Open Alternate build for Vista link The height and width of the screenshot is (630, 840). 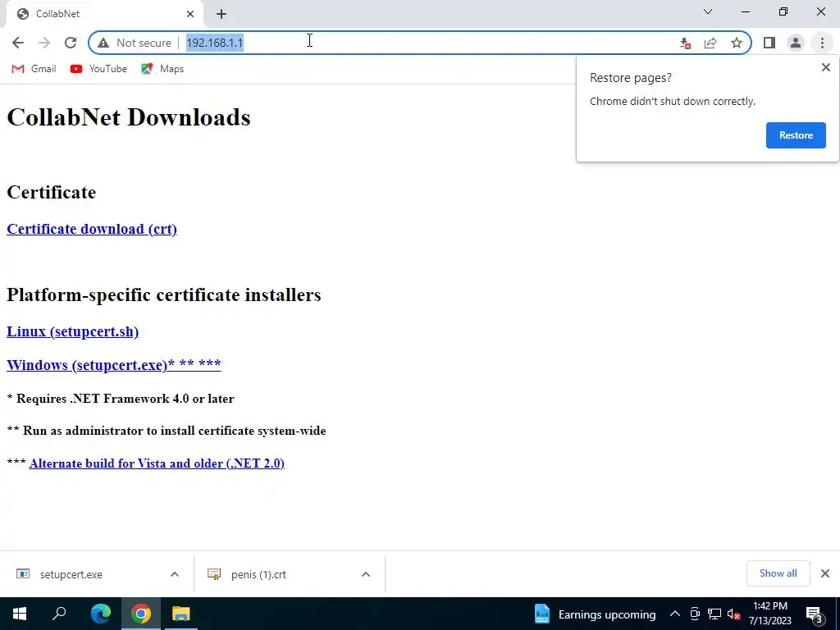coord(157,463)
